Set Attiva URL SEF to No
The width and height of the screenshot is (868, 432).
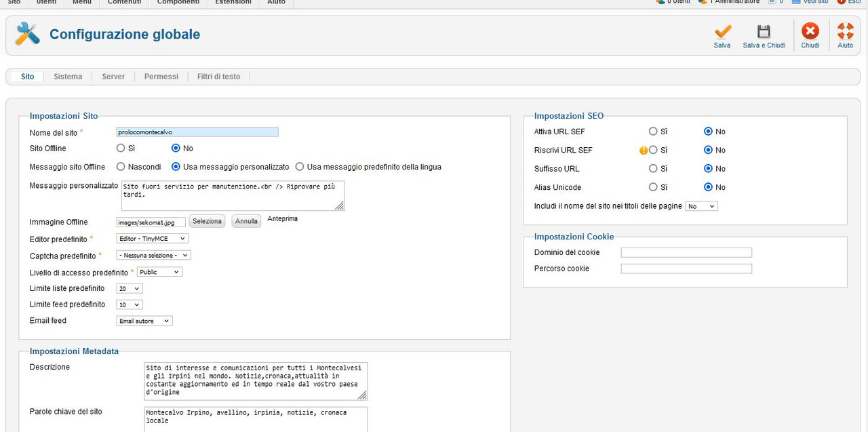(708, 131)
